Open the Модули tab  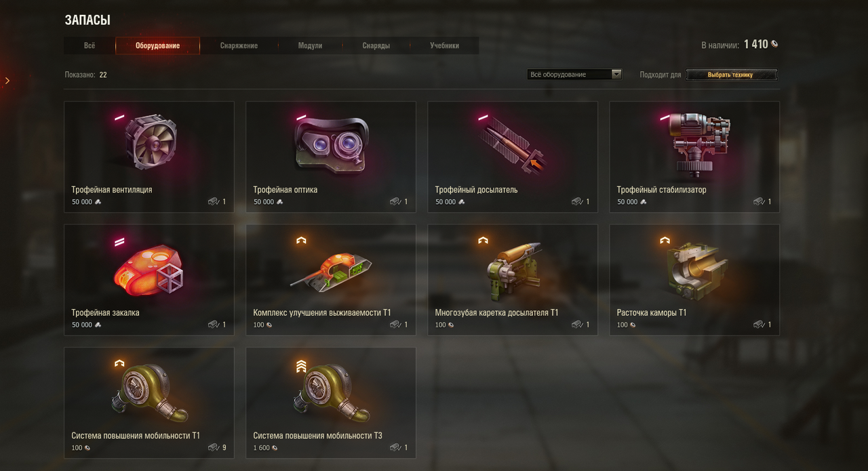pos(310,45)
